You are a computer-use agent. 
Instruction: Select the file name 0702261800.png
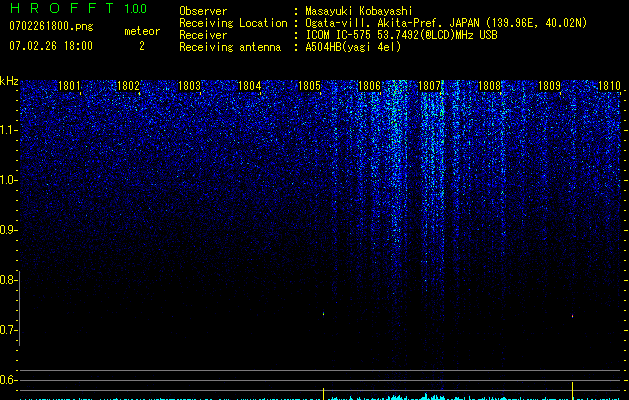(x=51, y=26)
